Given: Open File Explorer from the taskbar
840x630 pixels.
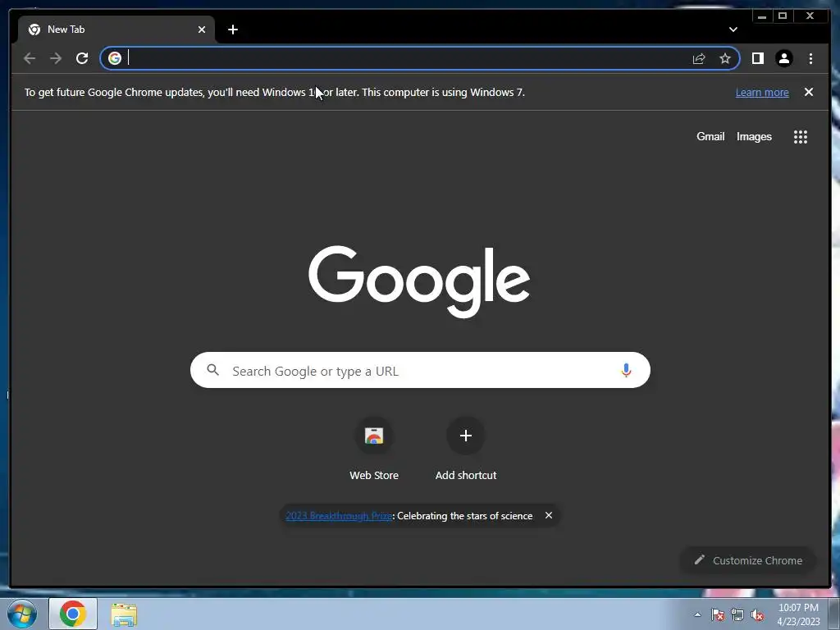Looking at the screenshot, I should pyautogui.click(x=124, y=614).
